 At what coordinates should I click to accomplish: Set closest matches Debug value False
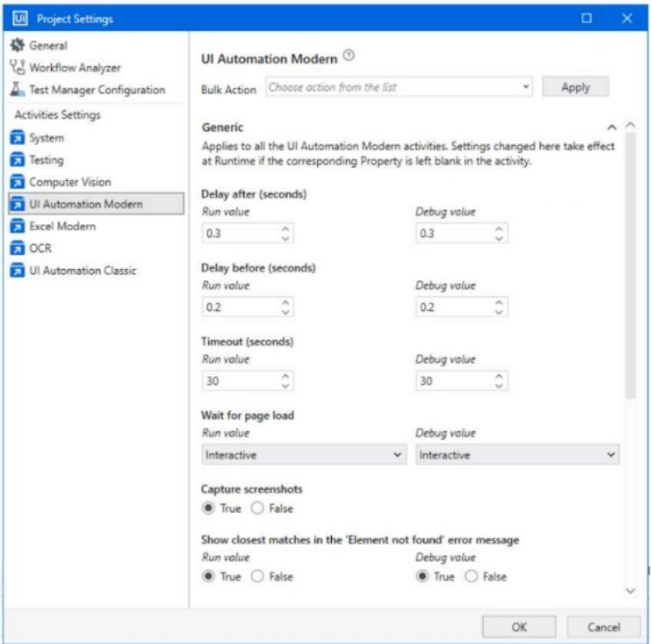coord(471,576)
